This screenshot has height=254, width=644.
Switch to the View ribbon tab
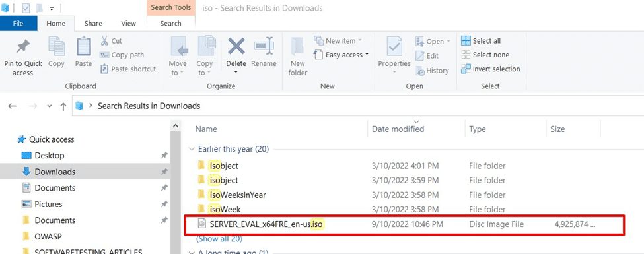pyautogui.click(x=128, y=23)
